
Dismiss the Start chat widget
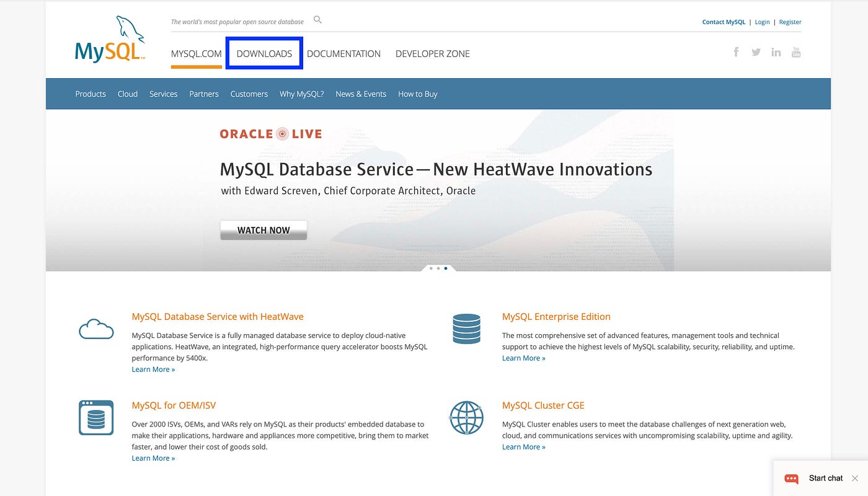[x=854, y=478]
